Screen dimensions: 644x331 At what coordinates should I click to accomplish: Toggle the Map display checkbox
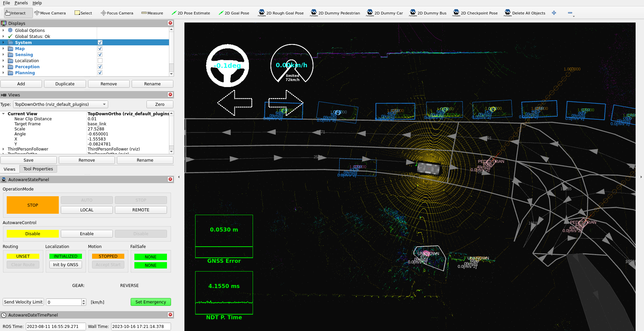pos(100,49)
